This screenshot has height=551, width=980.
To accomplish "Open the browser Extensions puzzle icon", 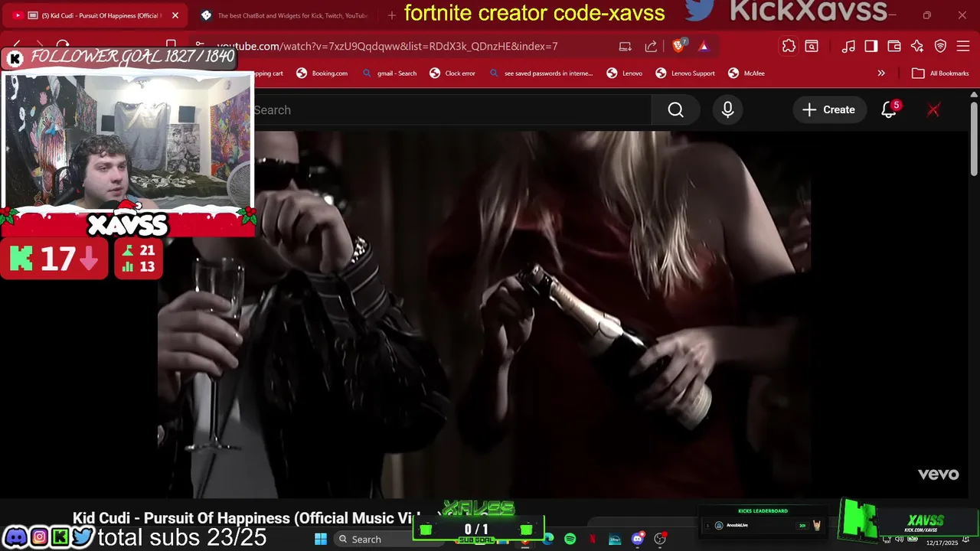I will pos(789,46).
